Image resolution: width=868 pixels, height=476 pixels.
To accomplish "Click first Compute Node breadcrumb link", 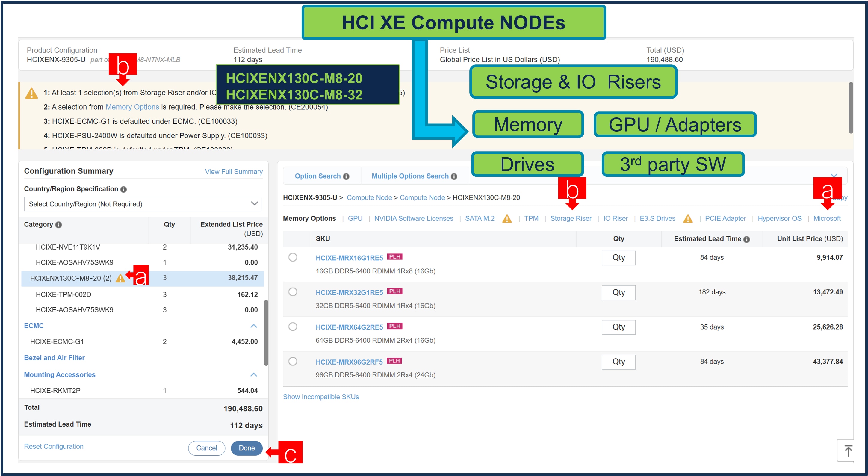I will pos(369,197).
